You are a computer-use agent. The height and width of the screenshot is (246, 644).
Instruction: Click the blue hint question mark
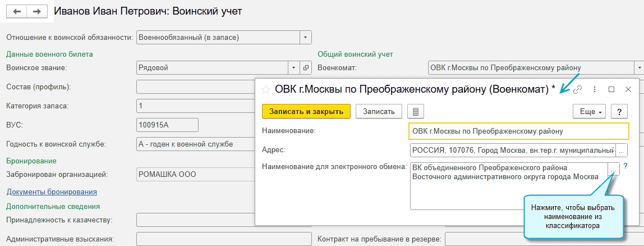pos(625,166)
